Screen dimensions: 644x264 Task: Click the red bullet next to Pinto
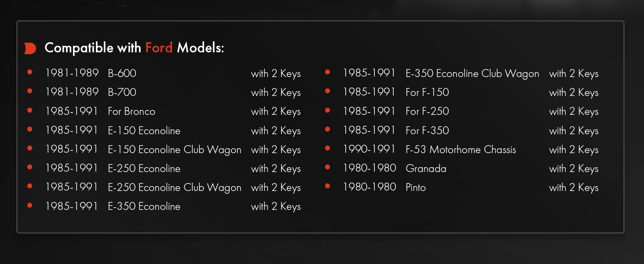pyautogui.click(x=327, y=186)
